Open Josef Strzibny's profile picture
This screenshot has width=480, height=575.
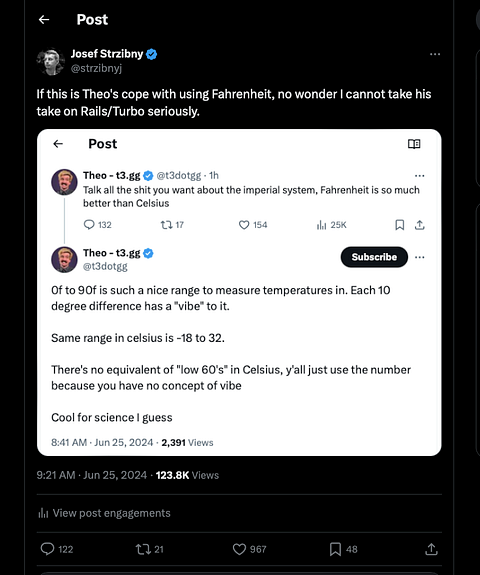pyautogui.click(x=51, y=62)
